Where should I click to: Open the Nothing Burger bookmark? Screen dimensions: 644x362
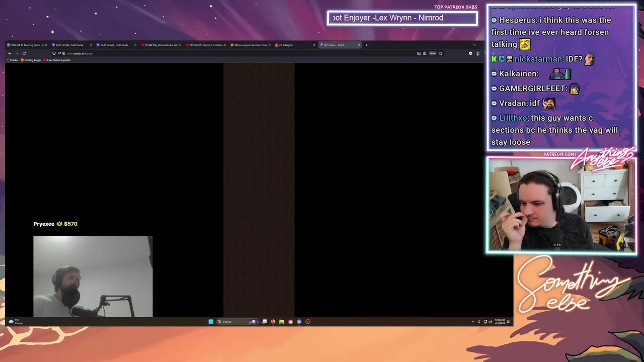tap(31, 60)
